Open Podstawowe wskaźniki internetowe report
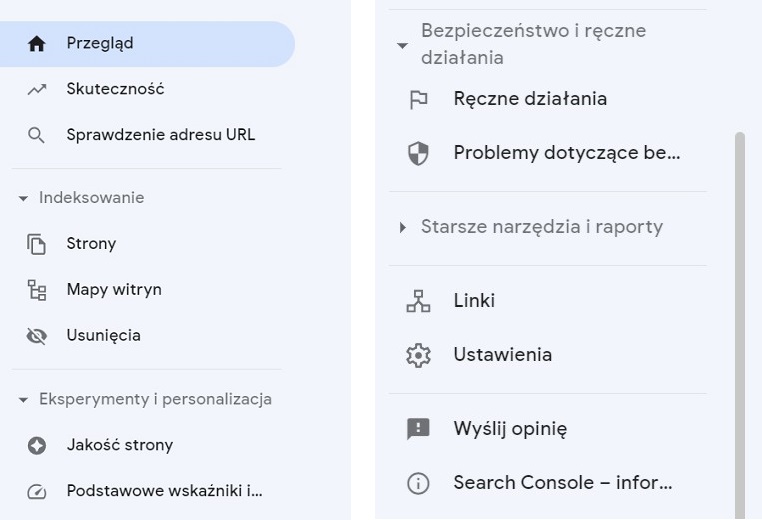 point(164,491)
